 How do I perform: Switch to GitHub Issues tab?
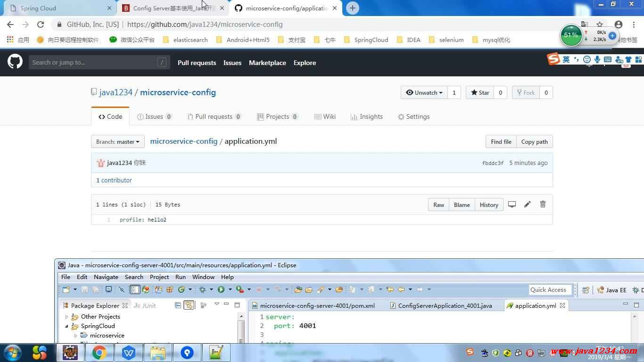tap(155, 116)
